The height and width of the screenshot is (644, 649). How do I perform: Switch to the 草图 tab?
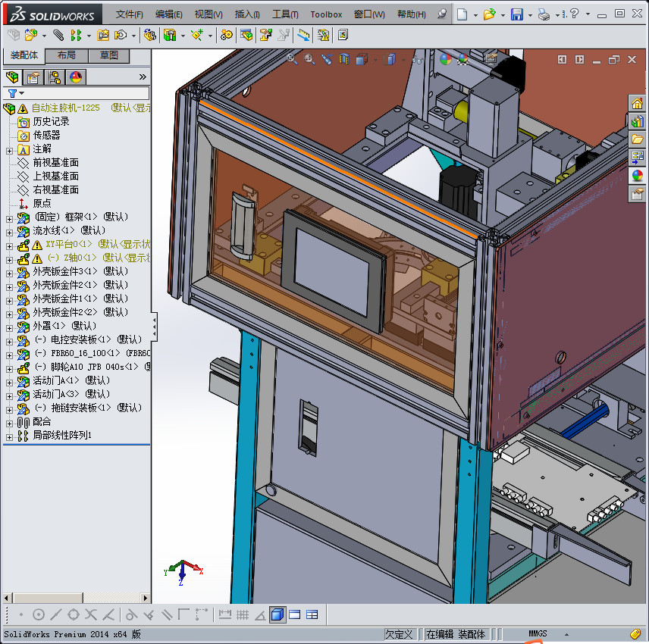pyautogui.click(x=109, y=55)
